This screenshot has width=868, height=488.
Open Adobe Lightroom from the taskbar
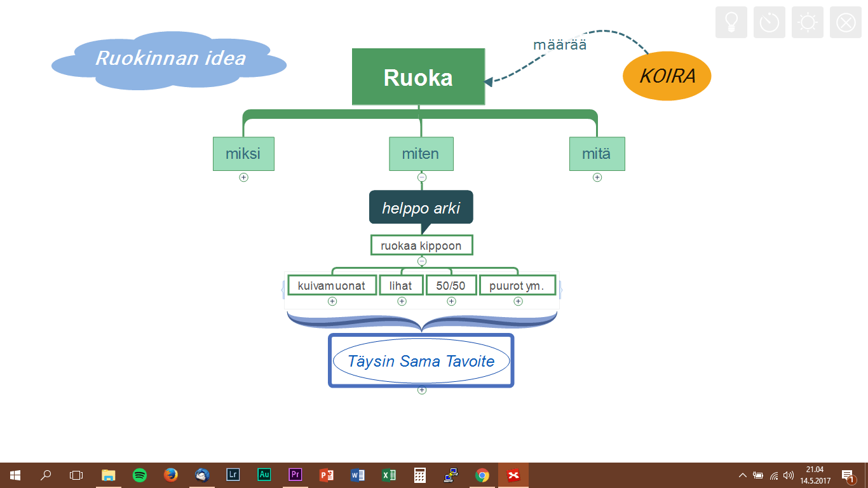pyautogui.click(x=233, y=475)
